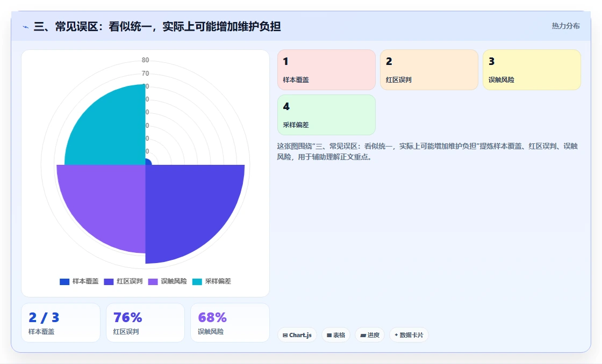Click the lightning icon before the title
Viewport: 602px width, 364px height.
pos(26,27)
